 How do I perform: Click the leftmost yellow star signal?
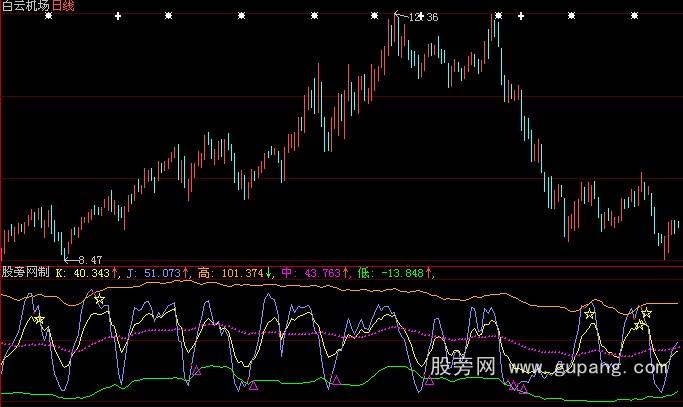click(40, 320)
